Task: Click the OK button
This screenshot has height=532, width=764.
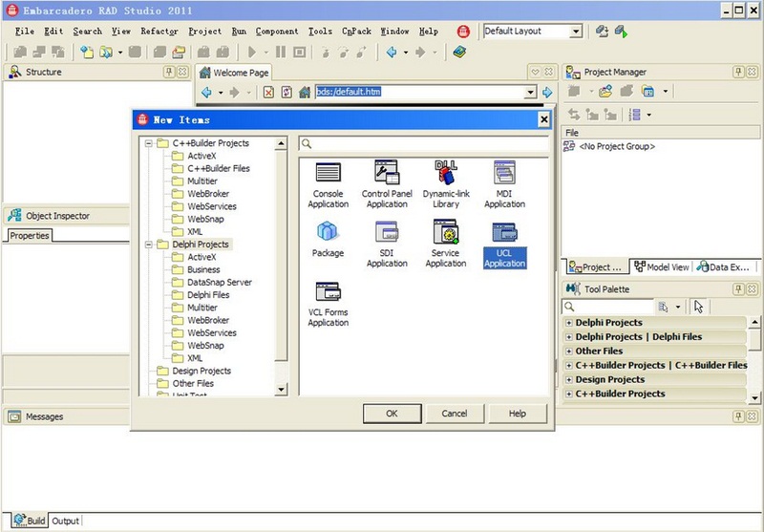Action: point(391,414)
